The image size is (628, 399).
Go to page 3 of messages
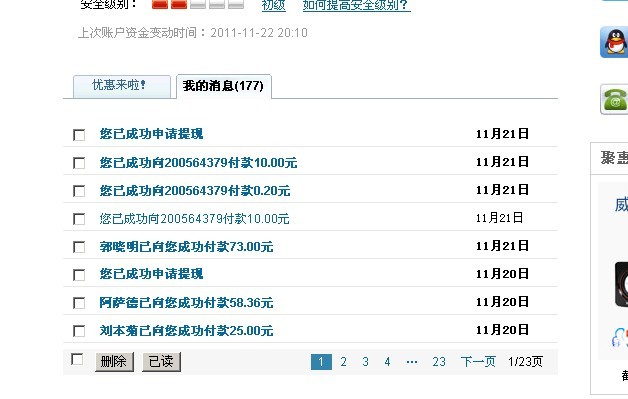pos(365,362)
